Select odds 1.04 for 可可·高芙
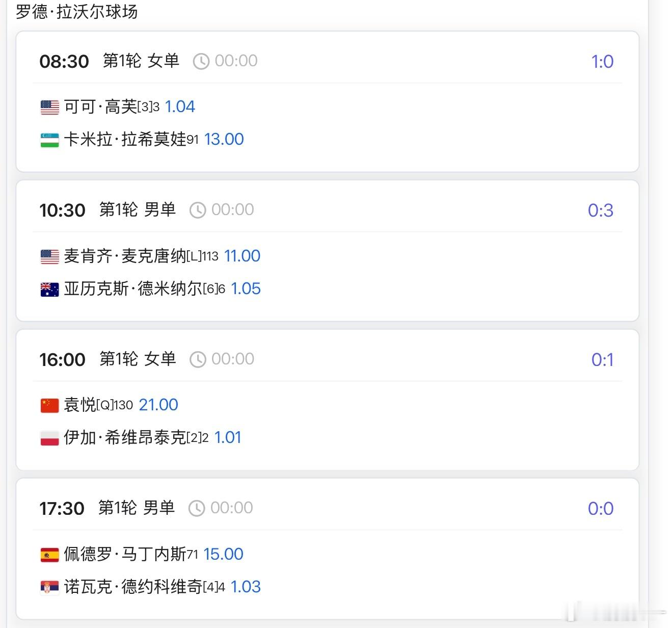Screen dimensions: 672x628 [x=181, y=107]
